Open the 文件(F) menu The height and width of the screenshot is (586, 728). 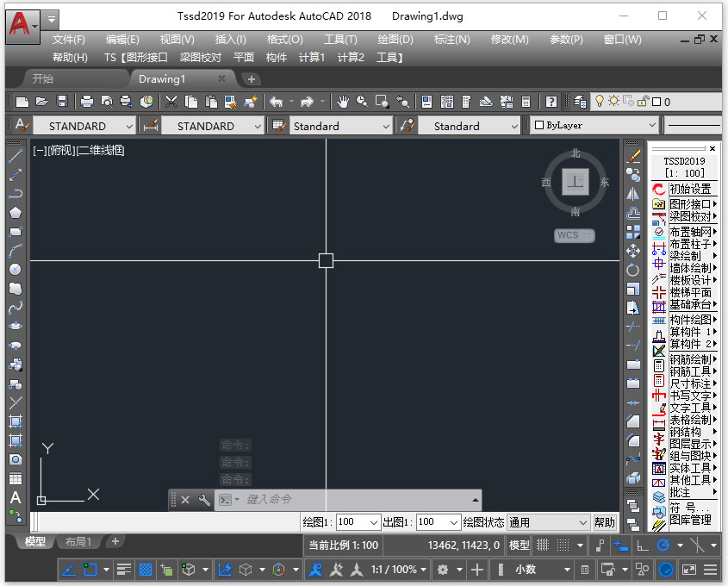(x=68, y=40)
